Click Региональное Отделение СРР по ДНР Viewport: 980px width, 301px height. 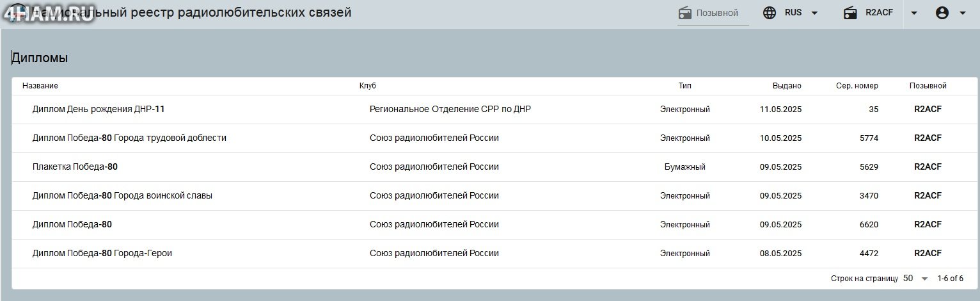(450, 110)
